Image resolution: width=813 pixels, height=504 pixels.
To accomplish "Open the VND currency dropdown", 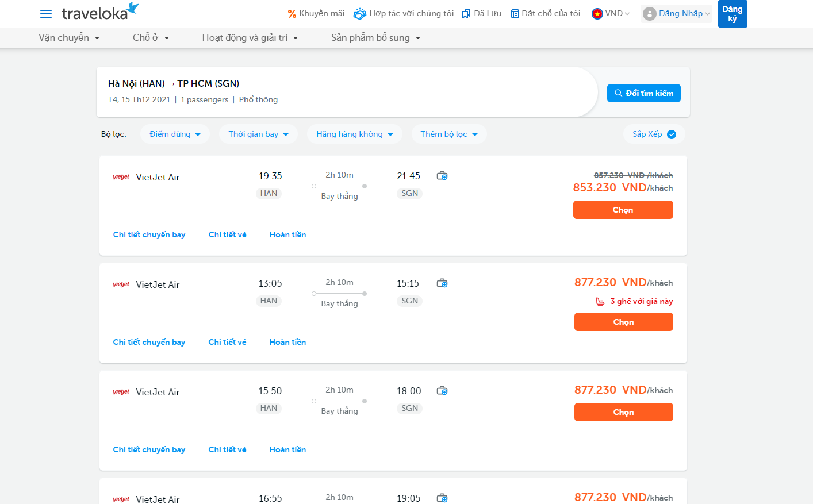I will (611, 14).
